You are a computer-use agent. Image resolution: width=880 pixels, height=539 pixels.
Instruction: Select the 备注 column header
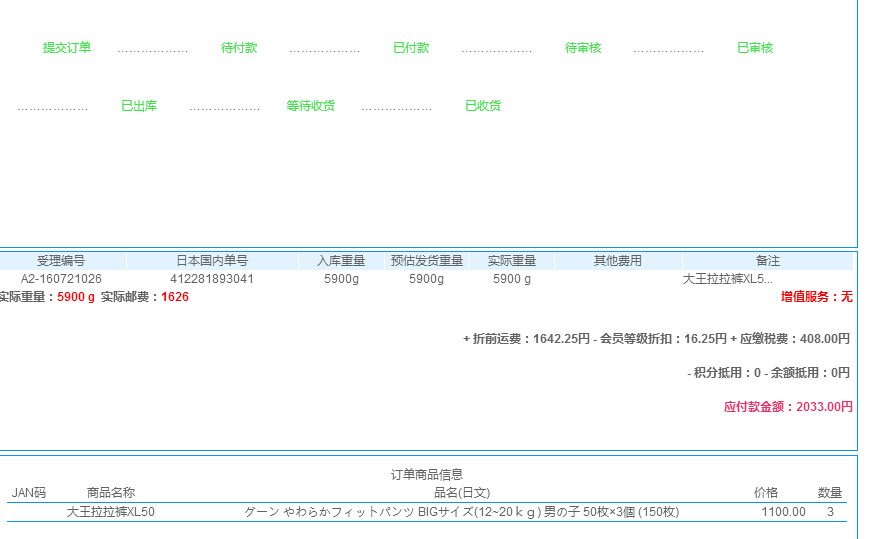tap(768, 261)
